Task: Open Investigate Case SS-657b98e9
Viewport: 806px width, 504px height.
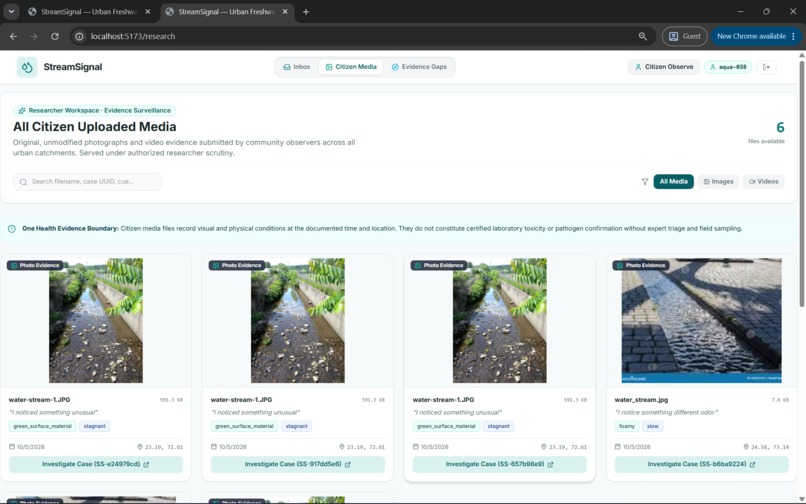Action: tap(500, 464)
